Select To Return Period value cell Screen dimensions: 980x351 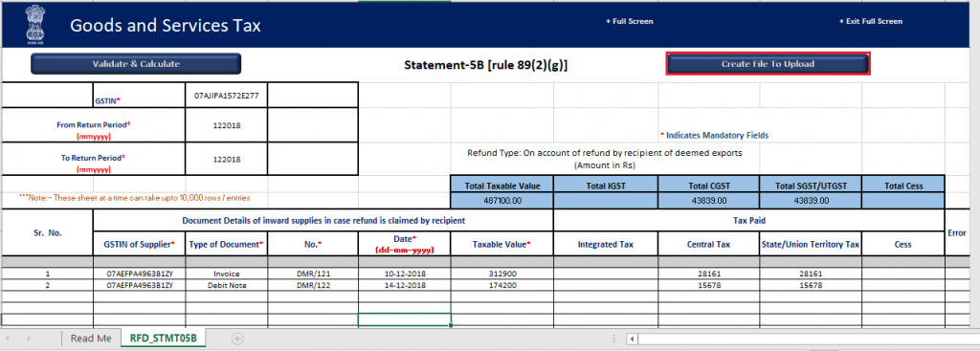[x=226, y=159]
